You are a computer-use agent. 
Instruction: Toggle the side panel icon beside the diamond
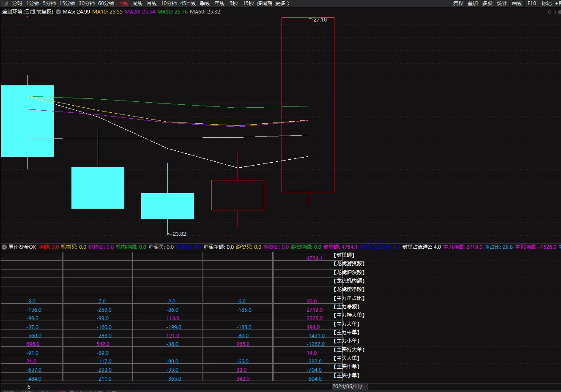557,12
